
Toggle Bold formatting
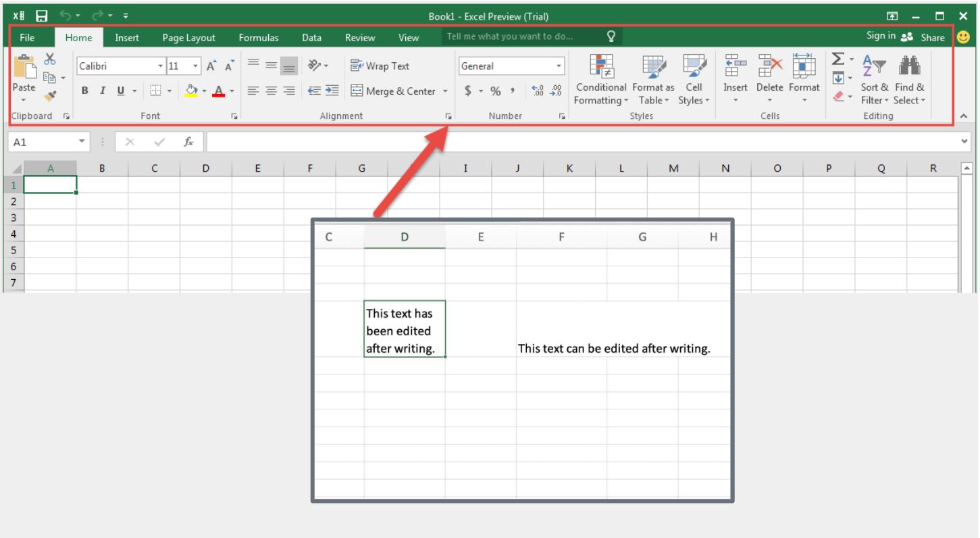click(x=85, y=91)
